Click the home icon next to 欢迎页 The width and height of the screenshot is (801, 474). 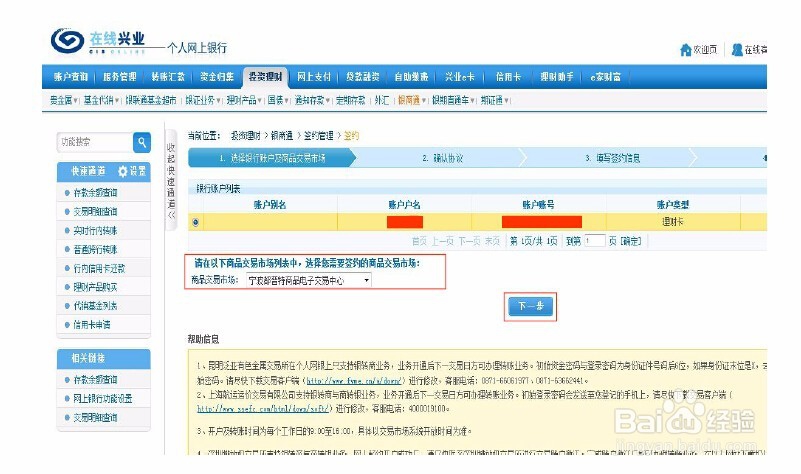(686, 50)
